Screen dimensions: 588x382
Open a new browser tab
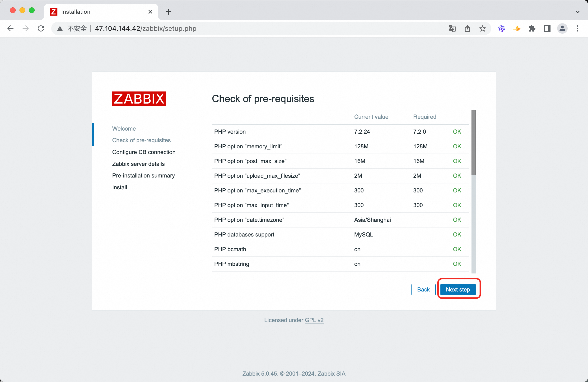[x=168, y=12]
